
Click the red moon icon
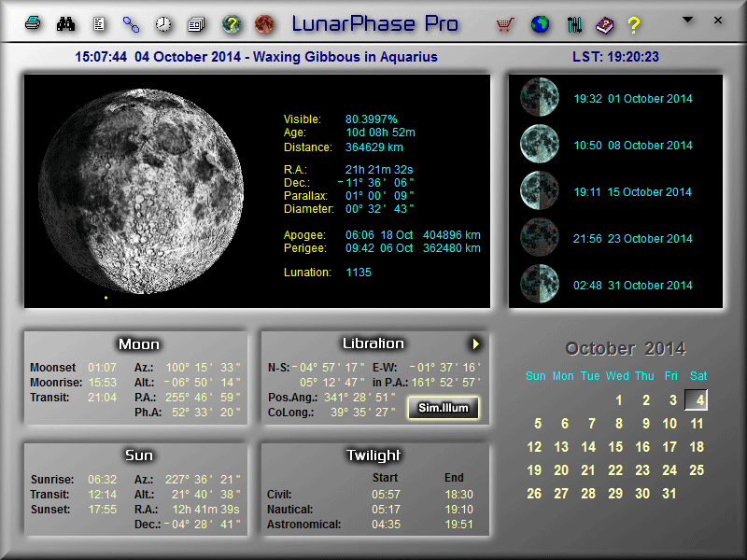pyautogui.click(x=264, y=24)
